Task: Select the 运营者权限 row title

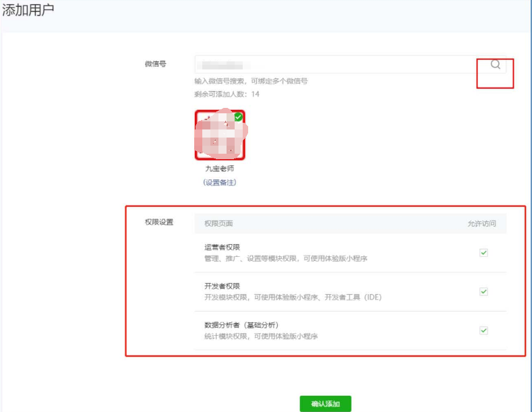Action: click(x=222, y=247)
